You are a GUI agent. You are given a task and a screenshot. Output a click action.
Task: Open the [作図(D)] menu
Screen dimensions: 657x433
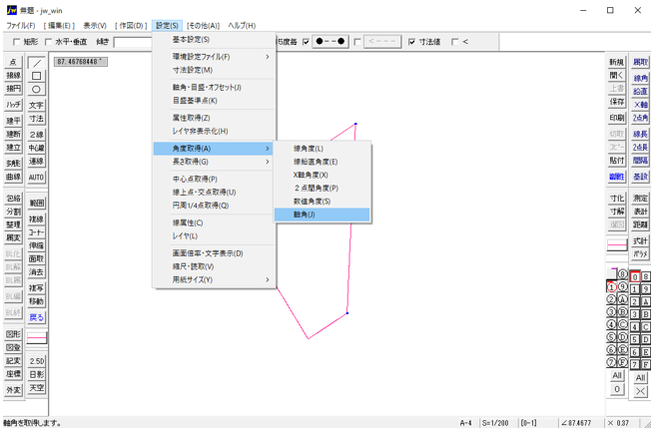pyautogui.click(x=131, y=26)
